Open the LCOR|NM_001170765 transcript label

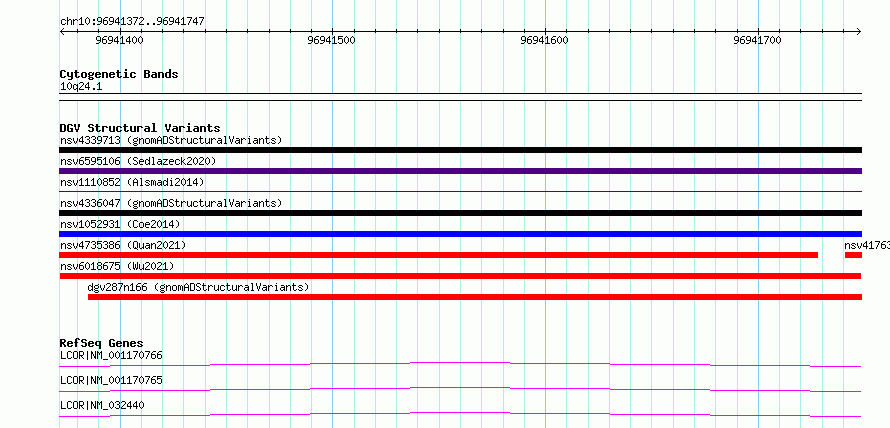[x=111, y=380]
